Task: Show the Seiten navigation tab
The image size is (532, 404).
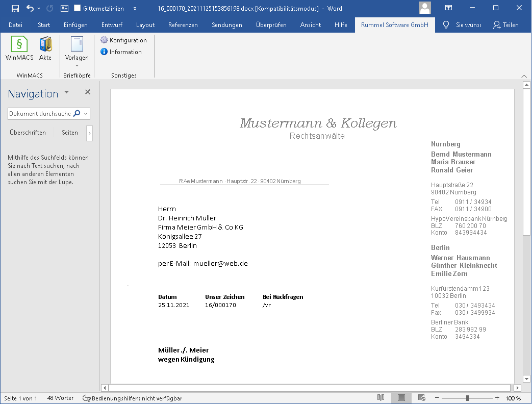Action: [70, 133]
